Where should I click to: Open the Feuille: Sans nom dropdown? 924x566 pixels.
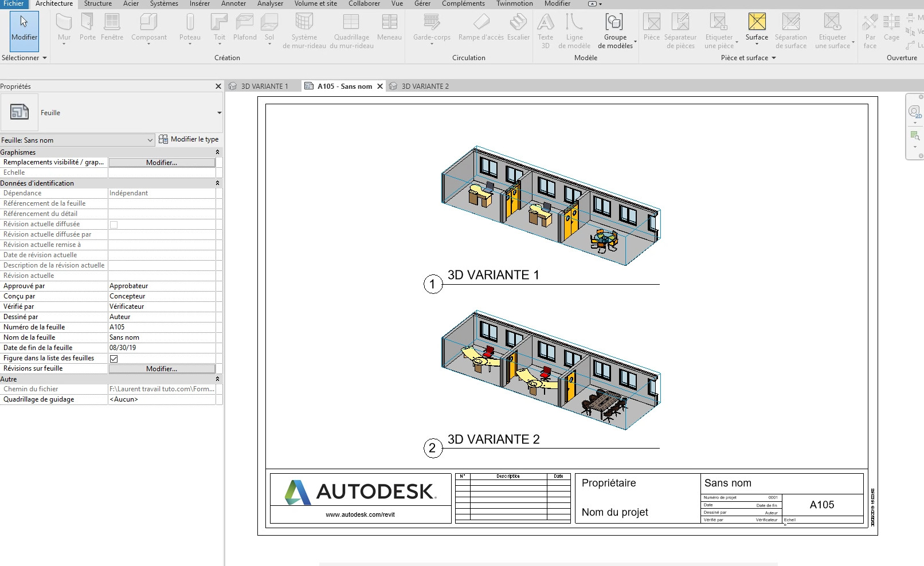[x=77, y=140]
